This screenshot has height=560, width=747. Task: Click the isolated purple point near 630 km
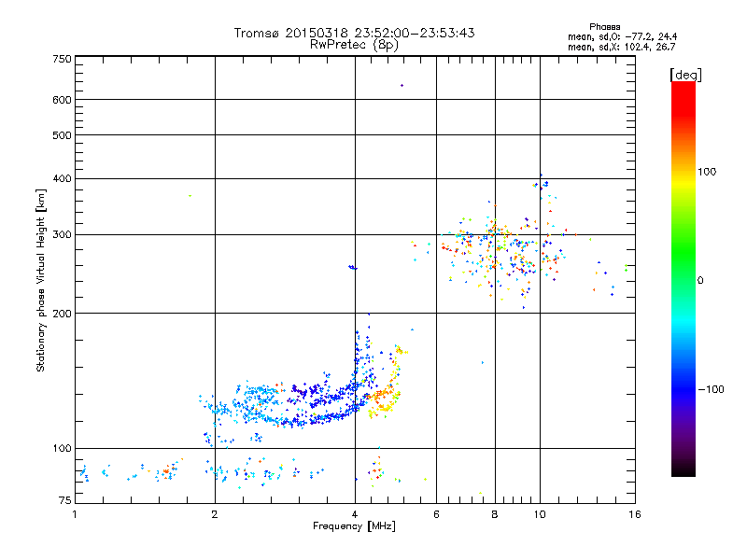pos(402,86)
